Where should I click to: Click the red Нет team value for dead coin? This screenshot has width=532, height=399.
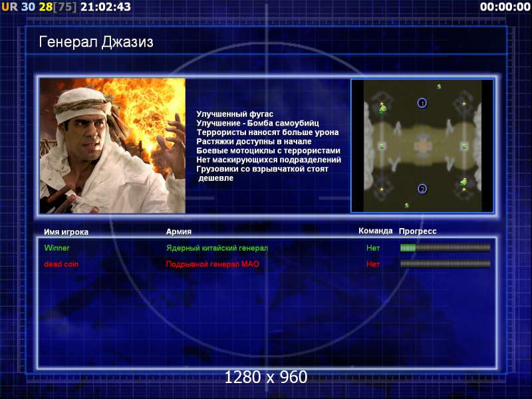373,264
